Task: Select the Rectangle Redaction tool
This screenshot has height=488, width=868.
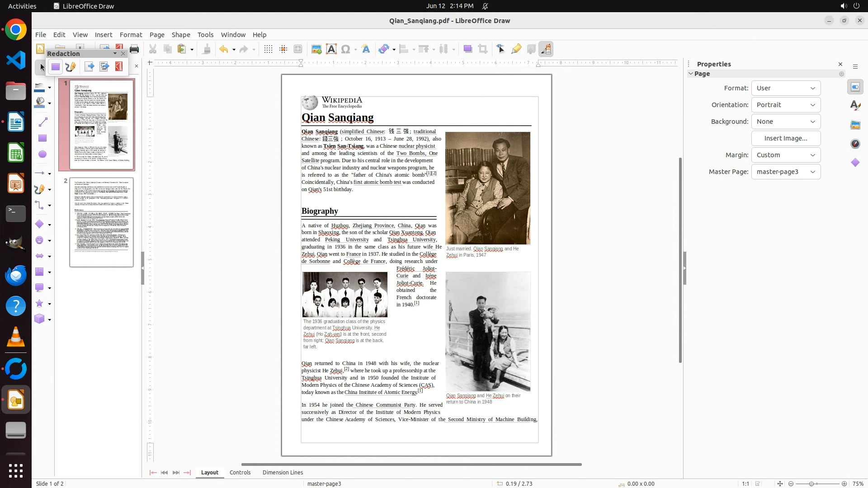Action: click(x=56, y=67)
